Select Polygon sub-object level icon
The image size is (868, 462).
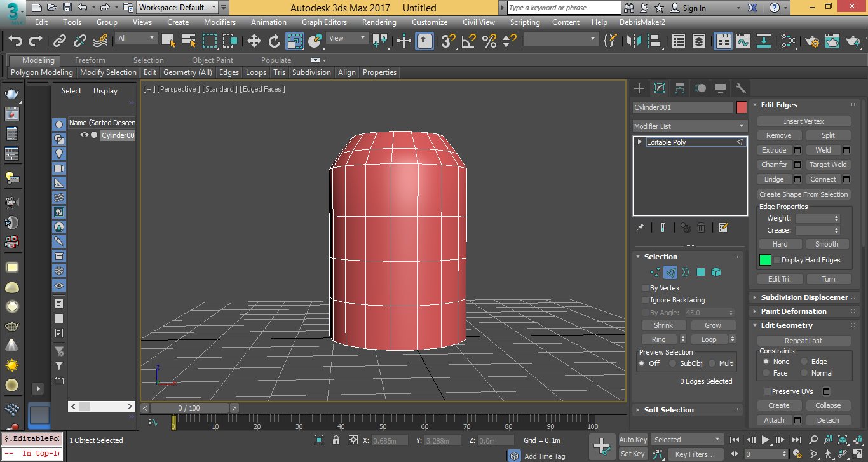click(x=701, y=272)
